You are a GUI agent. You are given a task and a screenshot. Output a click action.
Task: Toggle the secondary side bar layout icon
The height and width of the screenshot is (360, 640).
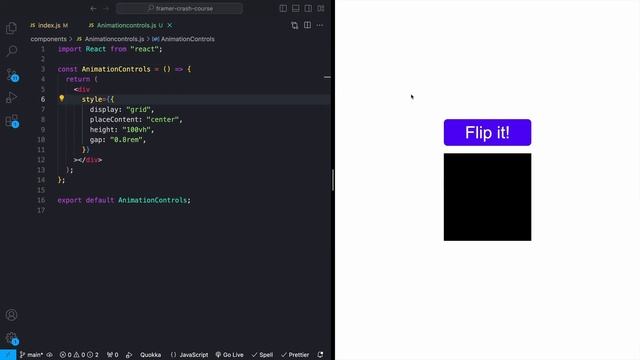tap(308, 9)
